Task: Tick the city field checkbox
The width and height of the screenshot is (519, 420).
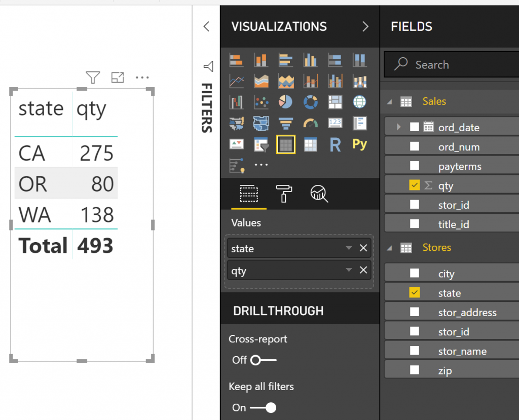Action: click(415, 274)
